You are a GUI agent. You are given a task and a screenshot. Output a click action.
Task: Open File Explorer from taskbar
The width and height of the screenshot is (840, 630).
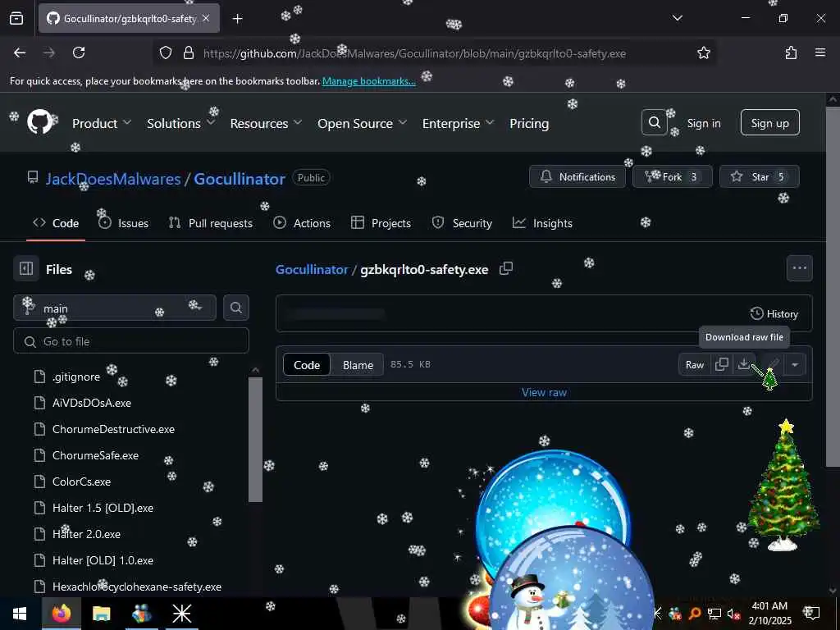click(x=101, y=614)
